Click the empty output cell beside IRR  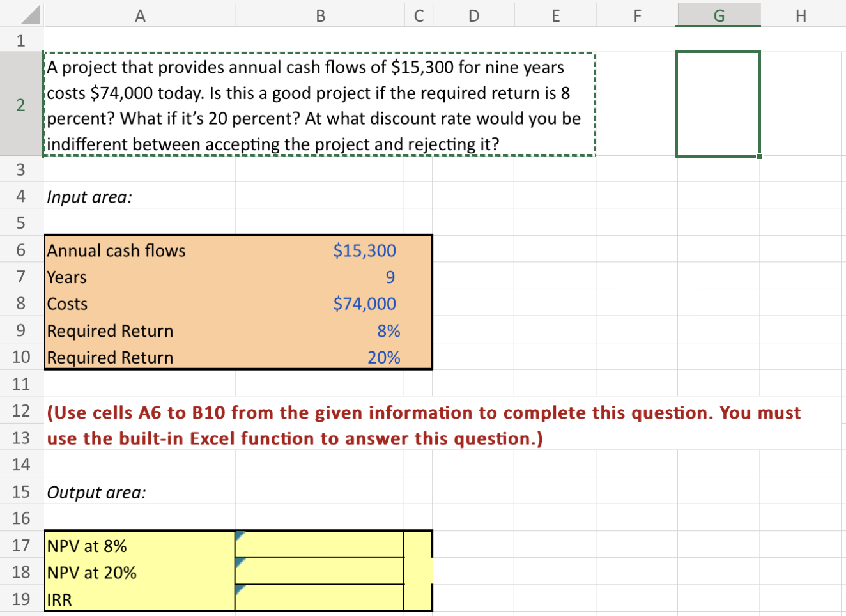click(x=319, y=599)
